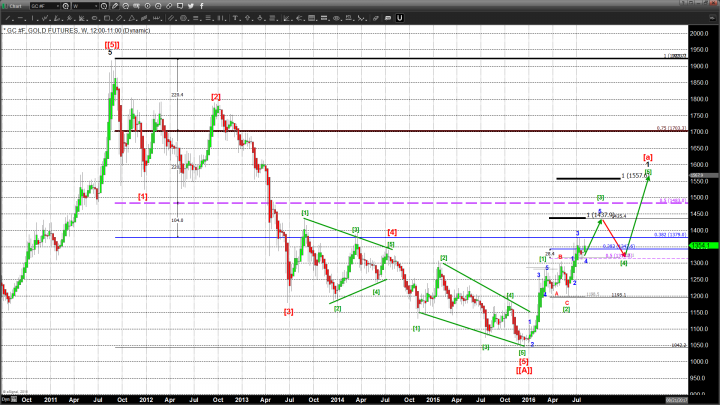Click the Twitter share icon
Viewport: 720px width, 405px height.
(191, 6)
